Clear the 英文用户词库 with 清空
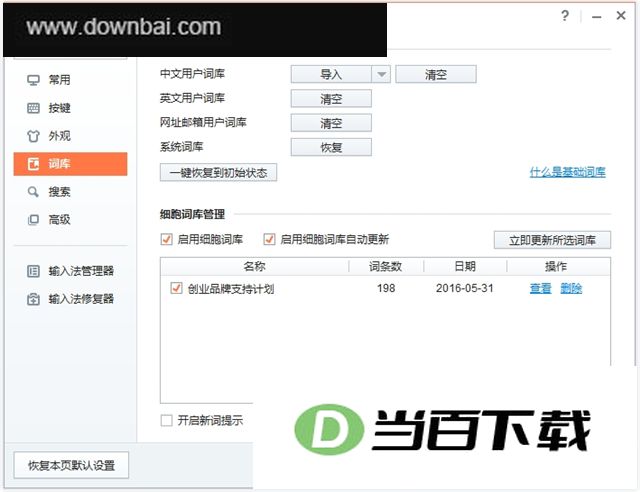Image resolution: width=640 pixels, height=492 pixels. coord(331,99)
